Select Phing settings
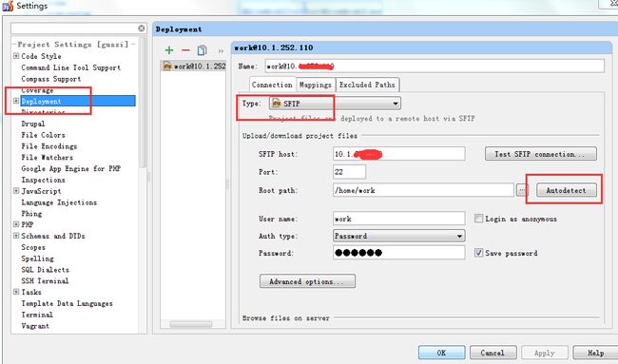The height and width of the screenshot is (364, 618). click(x=31, y=214)
